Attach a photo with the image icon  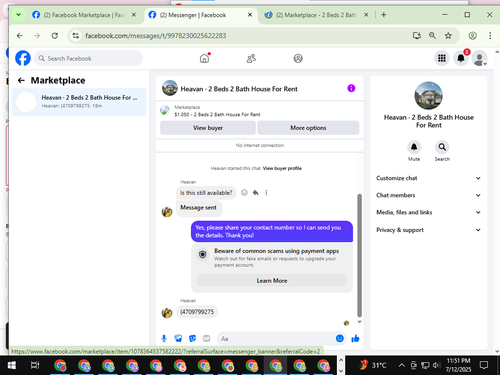point(178,339)
